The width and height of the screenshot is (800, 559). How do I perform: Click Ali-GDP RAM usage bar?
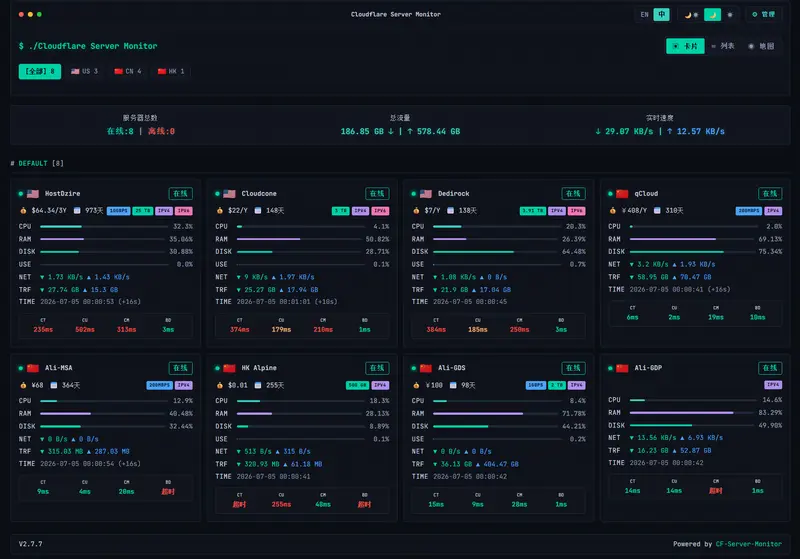pos(692,413)
